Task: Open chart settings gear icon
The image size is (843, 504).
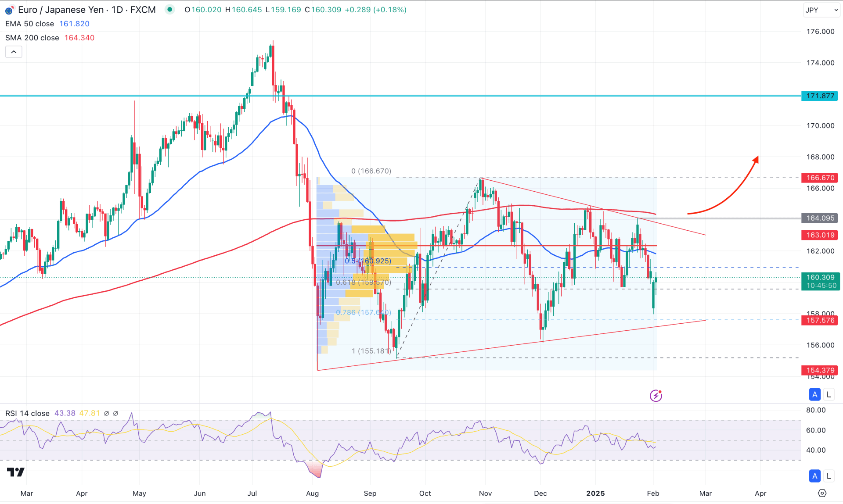Action: (822, 493)
